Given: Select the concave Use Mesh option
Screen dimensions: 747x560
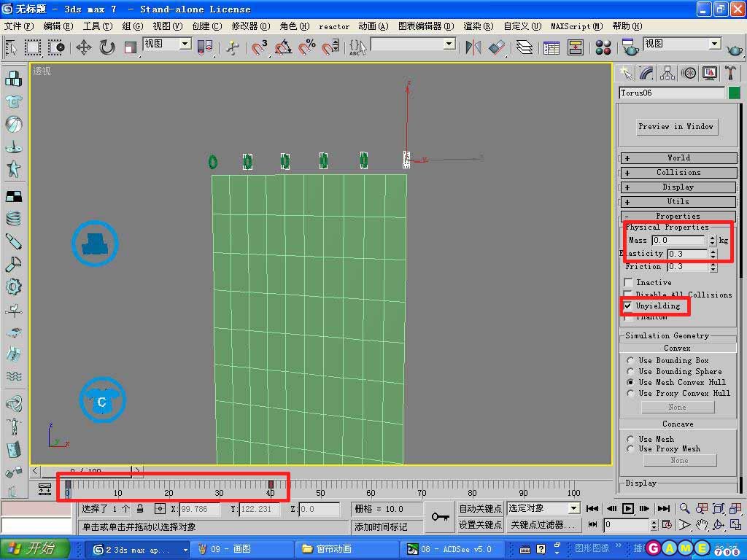Looking at the screenshot, I should click(631, 439).
